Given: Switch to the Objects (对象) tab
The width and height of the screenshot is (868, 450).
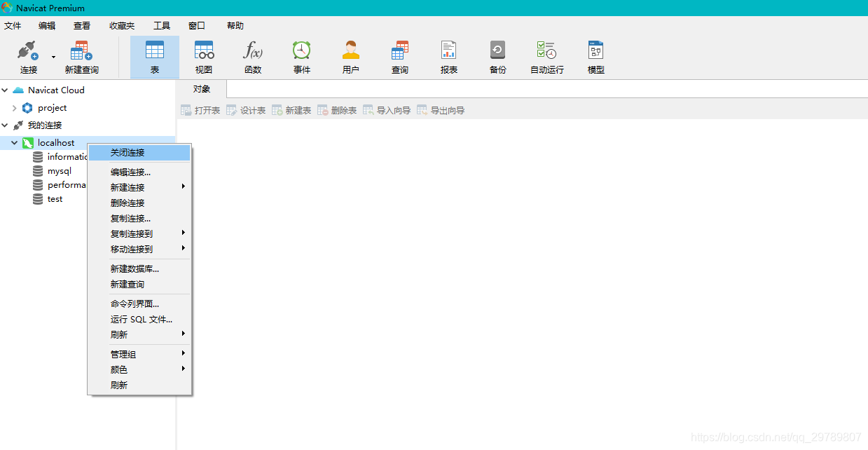Looking at the screenshot, I should coord(202,89).
